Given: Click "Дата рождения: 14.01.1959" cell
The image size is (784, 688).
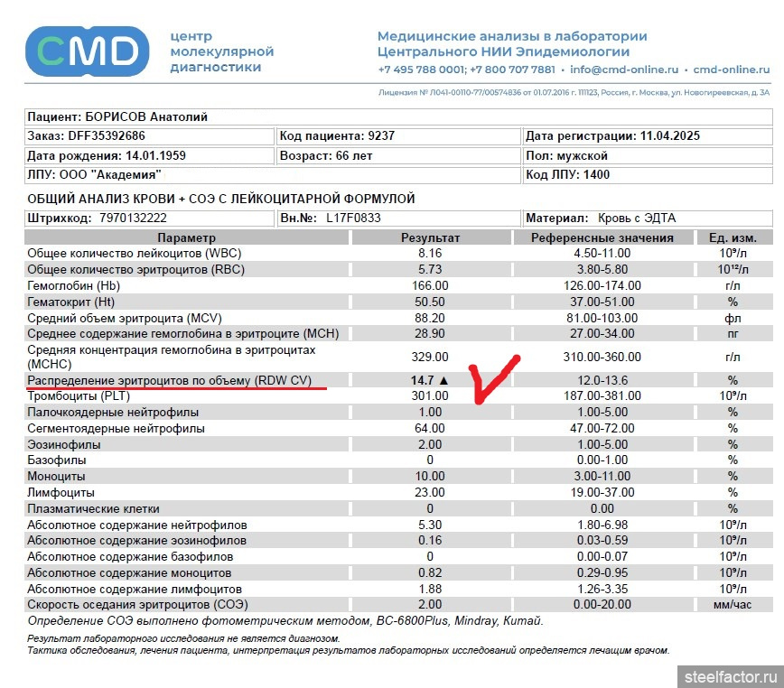Looking at the screenshot, I should click(150, 155).
